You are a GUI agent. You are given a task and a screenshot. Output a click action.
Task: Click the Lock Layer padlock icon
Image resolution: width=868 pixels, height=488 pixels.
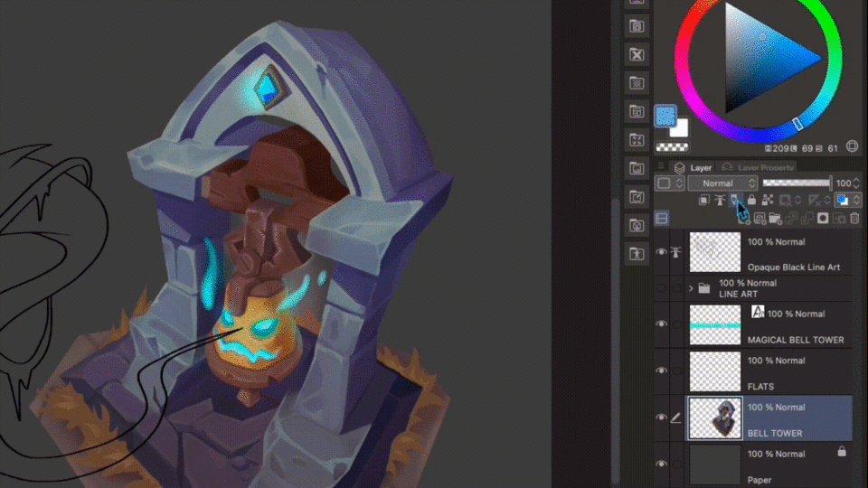click(x=751, y=200)
